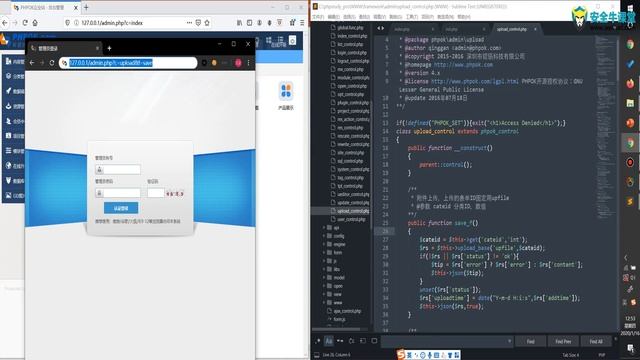
Task: Click PHP syntax selector in status bar
Action: (602, 355)
